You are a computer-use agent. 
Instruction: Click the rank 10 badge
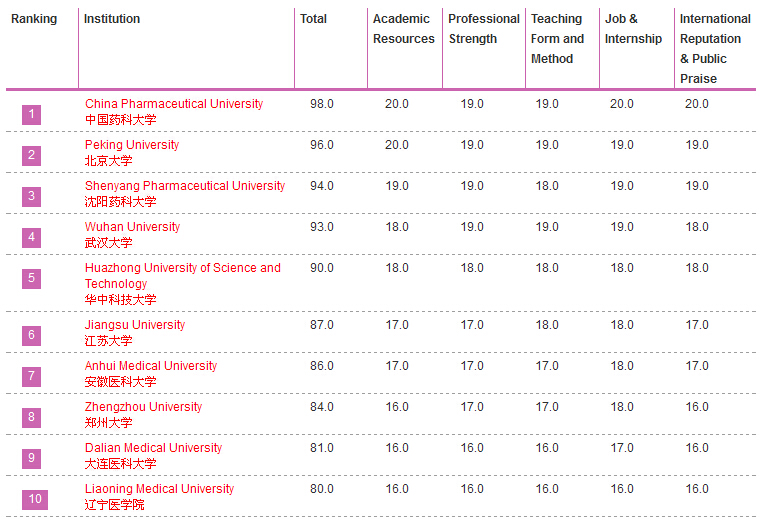(35, 499)
